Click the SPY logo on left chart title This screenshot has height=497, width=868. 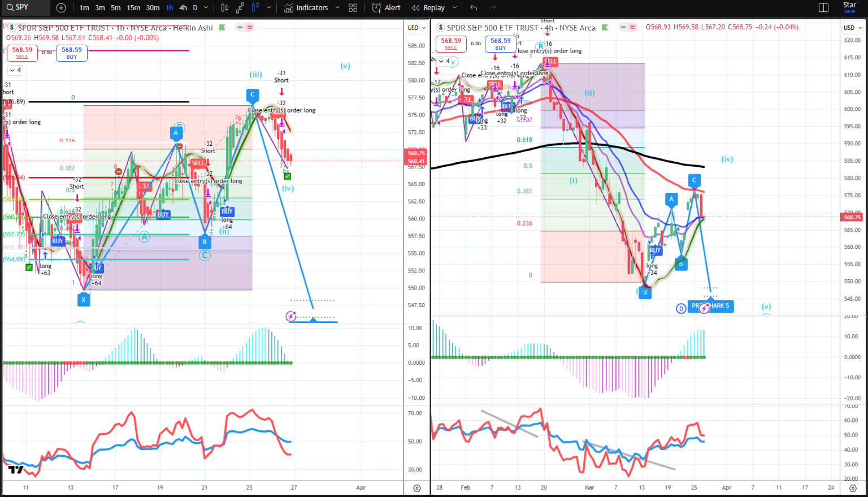point(11,27)
